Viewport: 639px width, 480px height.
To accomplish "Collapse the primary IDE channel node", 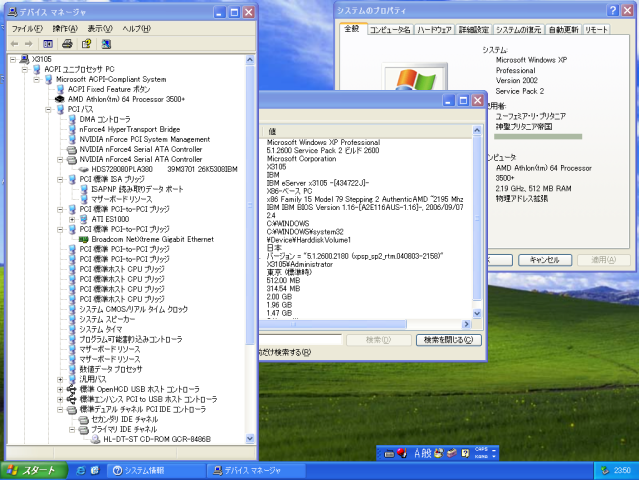I will pyautogui.click(x=72, y=429).
